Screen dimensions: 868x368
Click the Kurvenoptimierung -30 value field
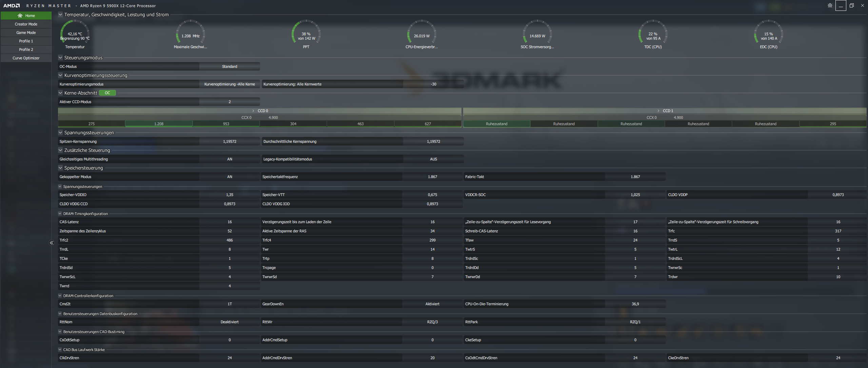coord(433,84)
